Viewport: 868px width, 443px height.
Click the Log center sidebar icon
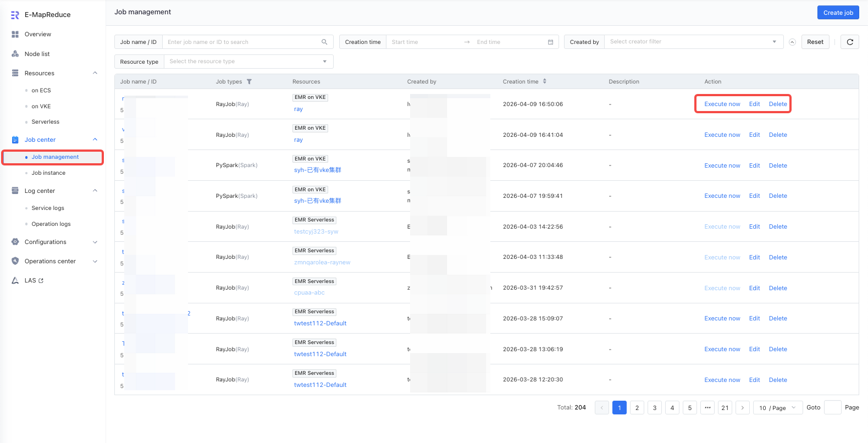[15, 191]
